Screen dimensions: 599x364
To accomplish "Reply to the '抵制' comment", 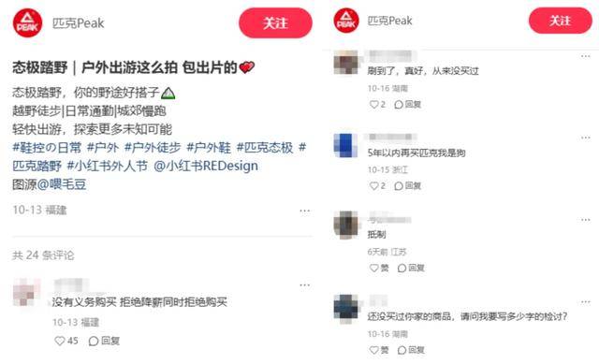I will 411,268.
